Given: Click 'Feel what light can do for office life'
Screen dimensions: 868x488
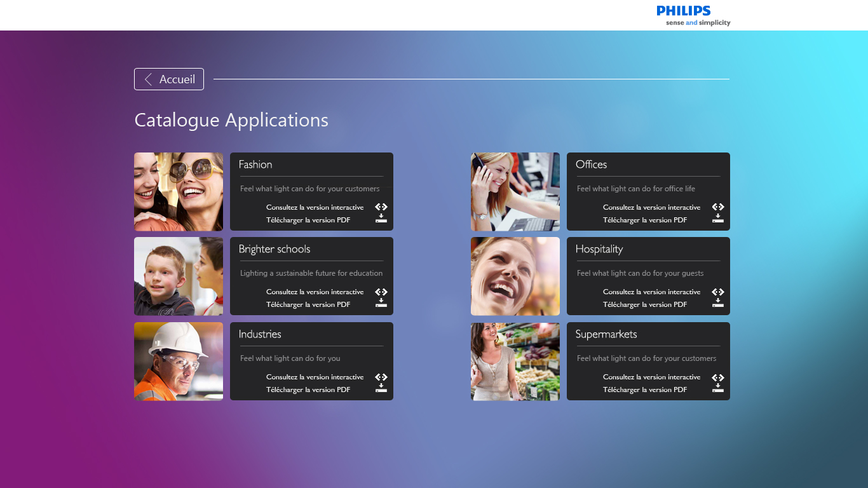Looking at the screenshot, I should coord(636,189).
